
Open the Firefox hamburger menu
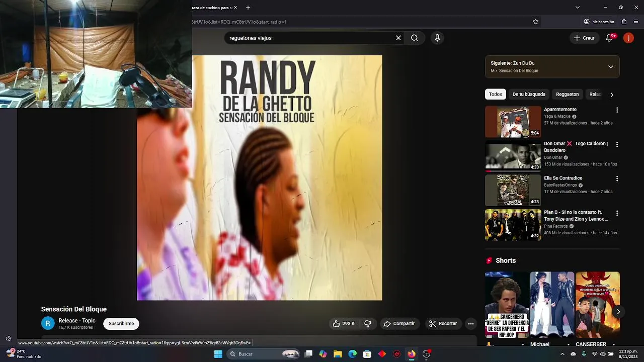coord(636,22)
